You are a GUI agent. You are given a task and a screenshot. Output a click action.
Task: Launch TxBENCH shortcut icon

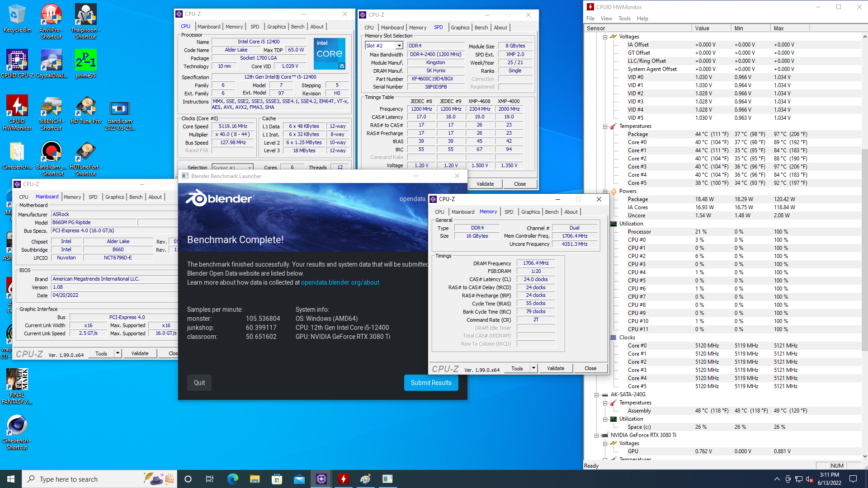pos(51,113)
